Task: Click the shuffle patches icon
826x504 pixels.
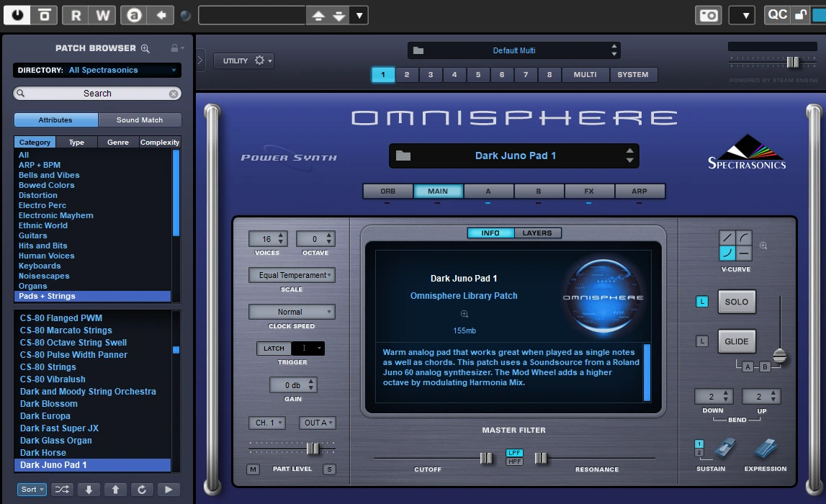Action: [x=62, y=490]
